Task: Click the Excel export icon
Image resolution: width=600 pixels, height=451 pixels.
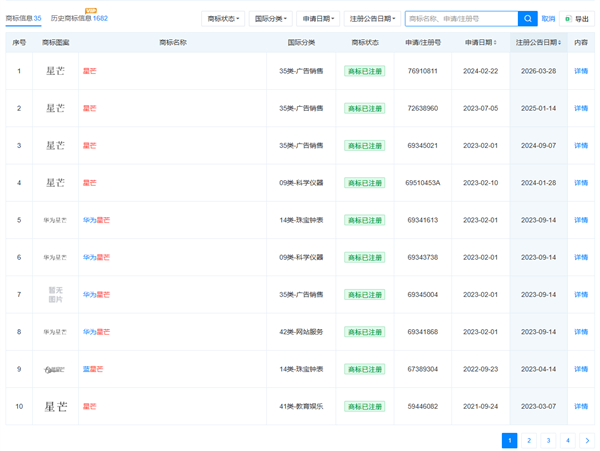Action: tap(568, 19)
